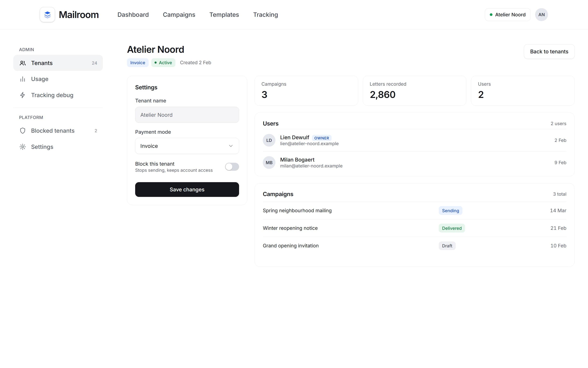Click the Letters recorded 2,860 card
588x368 pixels.
click(x=414, y=91)
